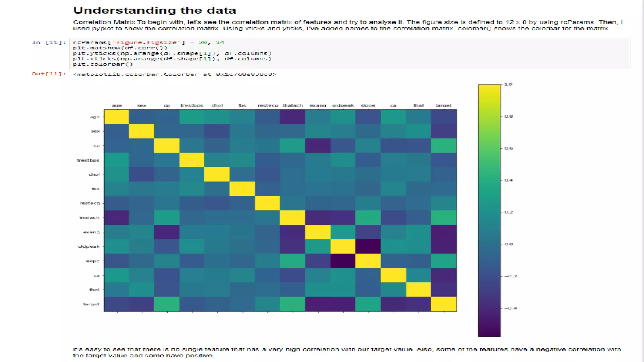Click the Out[11] output prompt label
This screenshot has height=362, width=644.
pos(49,74)
